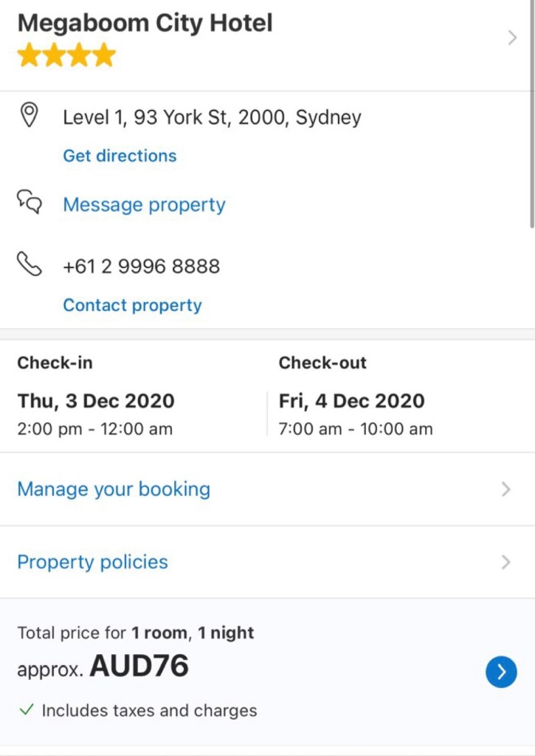Tap Message property link
Image resolution: width=535 pixels, height=756 pixels.
click(x=144, y=205)
